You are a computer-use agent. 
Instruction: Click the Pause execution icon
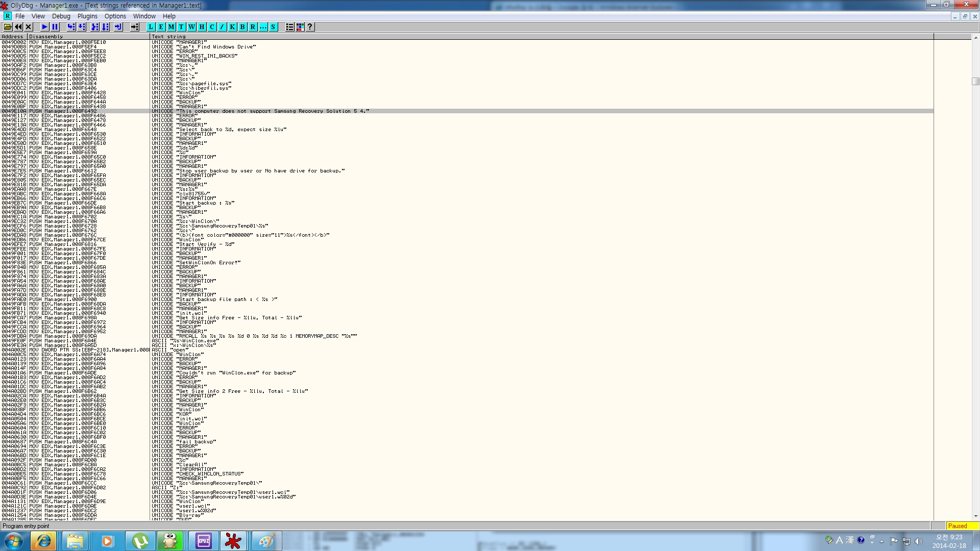55,27
